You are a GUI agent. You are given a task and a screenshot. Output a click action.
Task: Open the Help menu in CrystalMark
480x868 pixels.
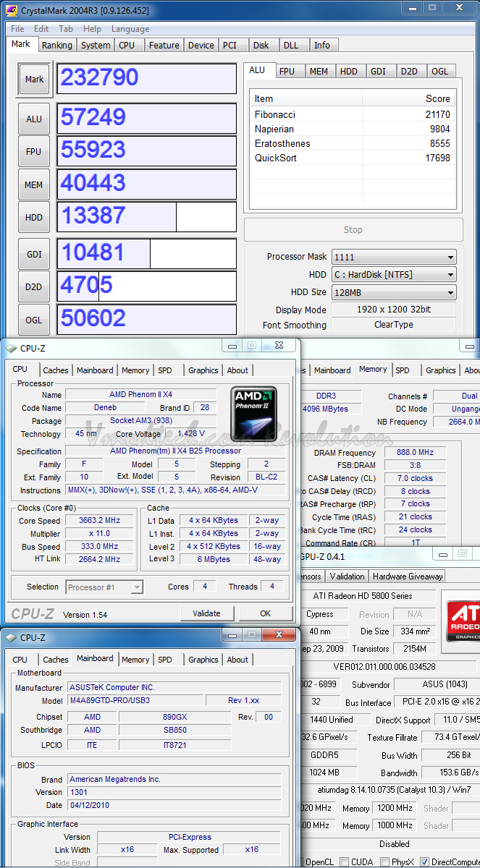[92, 29]
